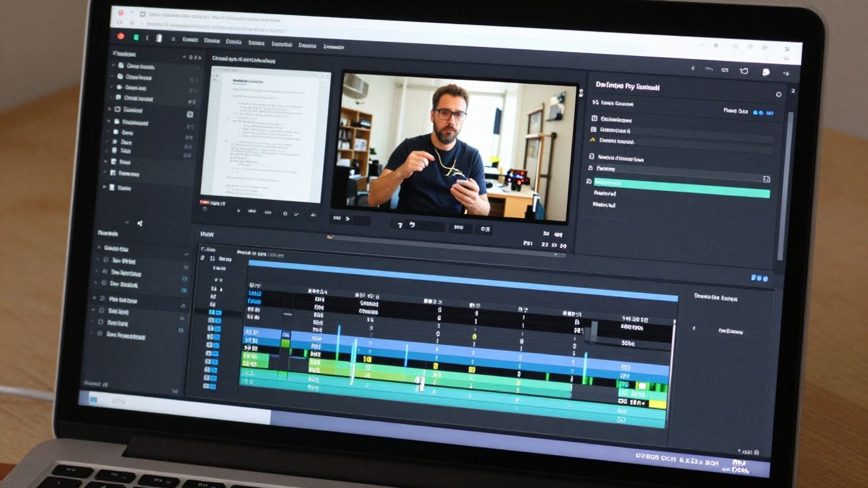Switch off the second toggle next to the panel label
Image resolution: width=868 pixels, height=488 pixels.
761,113
